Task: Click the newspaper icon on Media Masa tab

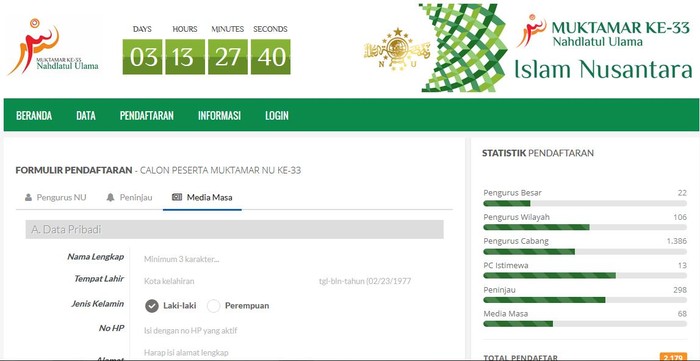Action: tap(177, 197)
